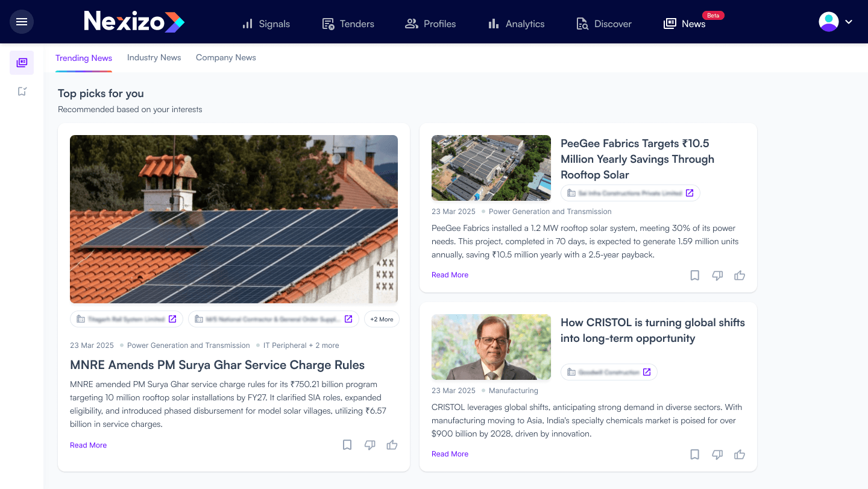Open the Company News tab
Image resolution: width=868 pixels, height=489 pixels.
pos(226,58)
